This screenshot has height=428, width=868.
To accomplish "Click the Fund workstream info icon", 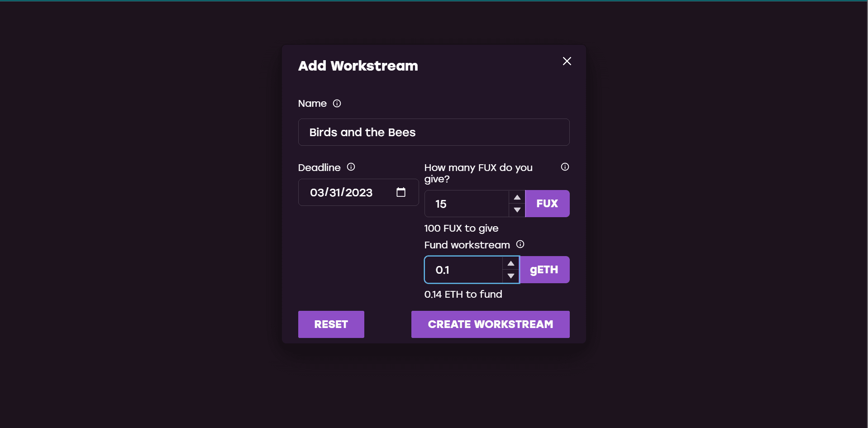I will 520,244.
